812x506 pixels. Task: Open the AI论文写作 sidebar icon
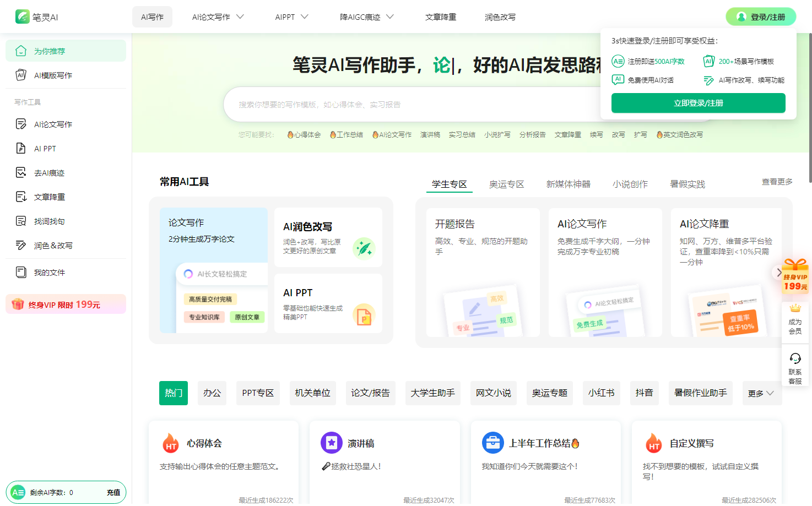[x=21, y=124]
